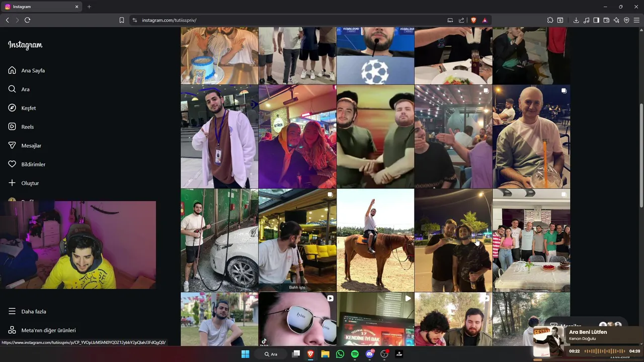
Task: Click the address bar URL
Action: (x=169, y=20)
